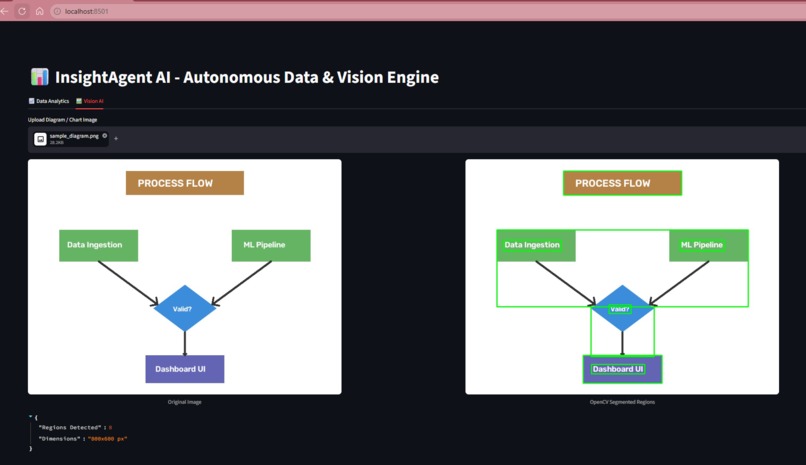Open the browser home page icon
This screenshot has height=465, width=806.
click(x=40, y=11)
